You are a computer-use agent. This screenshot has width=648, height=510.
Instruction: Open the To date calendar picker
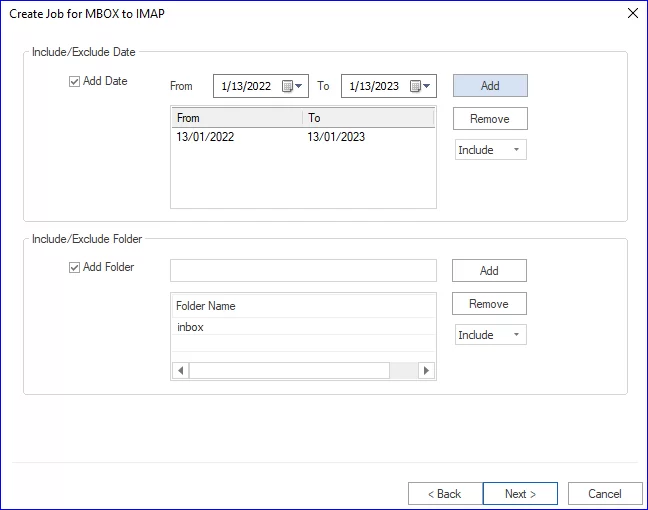pos(420,86)
